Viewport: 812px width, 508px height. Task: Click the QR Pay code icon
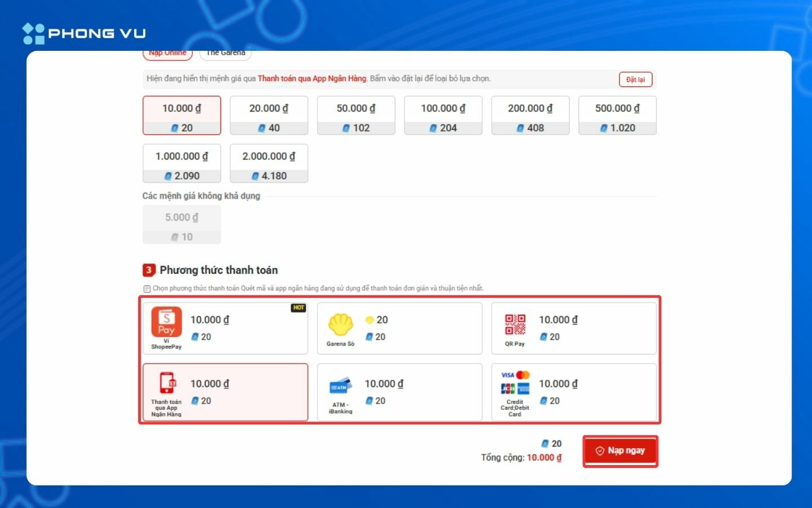pos(515,325)
